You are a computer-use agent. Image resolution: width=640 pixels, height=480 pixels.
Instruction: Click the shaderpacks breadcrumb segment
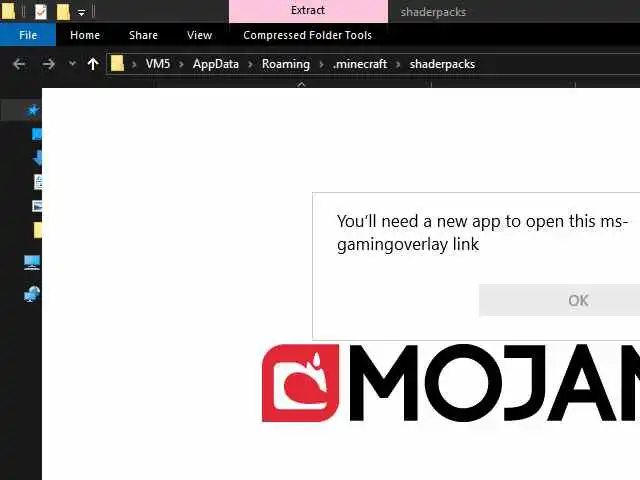[x=442, y=64]
